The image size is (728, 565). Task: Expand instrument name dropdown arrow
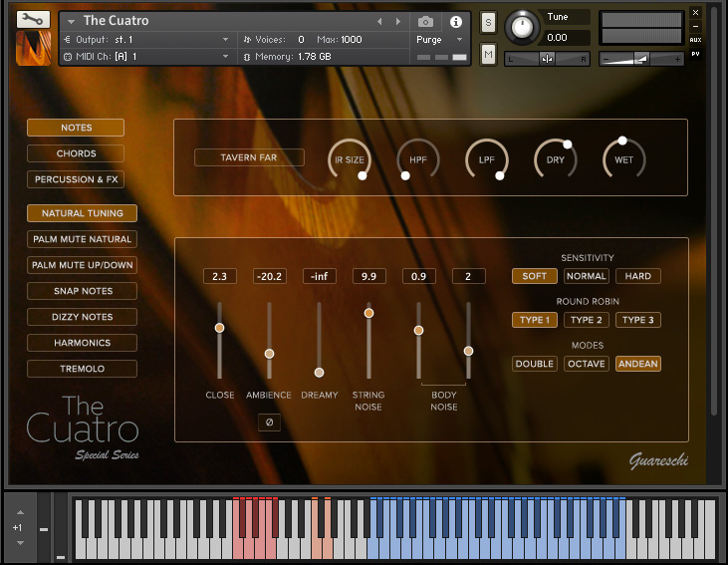point(71,21)
